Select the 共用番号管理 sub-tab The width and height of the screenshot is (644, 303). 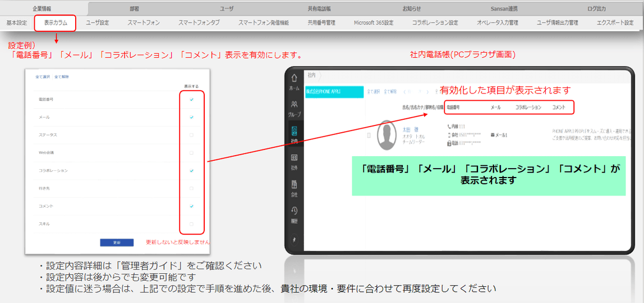[x=321, y=23]
